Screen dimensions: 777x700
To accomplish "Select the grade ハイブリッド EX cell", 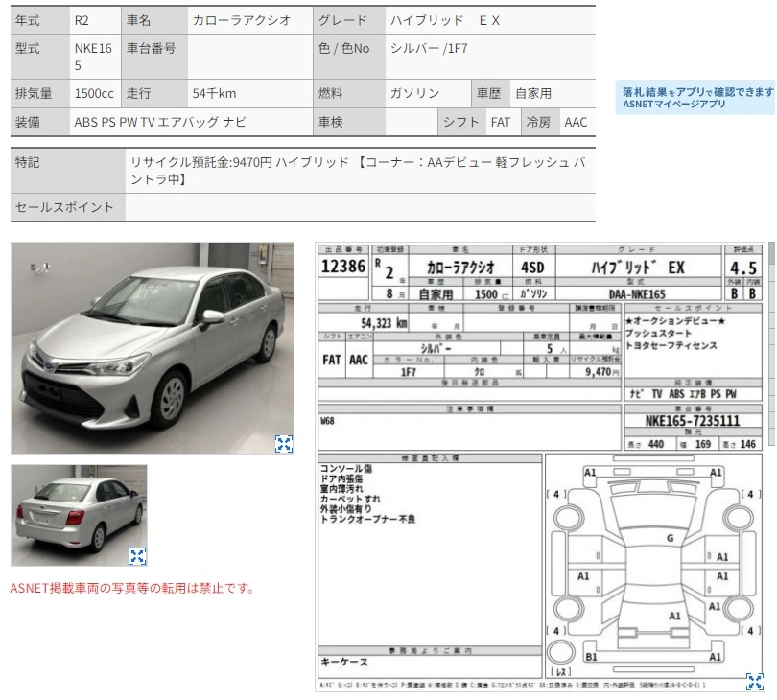I will (490, 20).
